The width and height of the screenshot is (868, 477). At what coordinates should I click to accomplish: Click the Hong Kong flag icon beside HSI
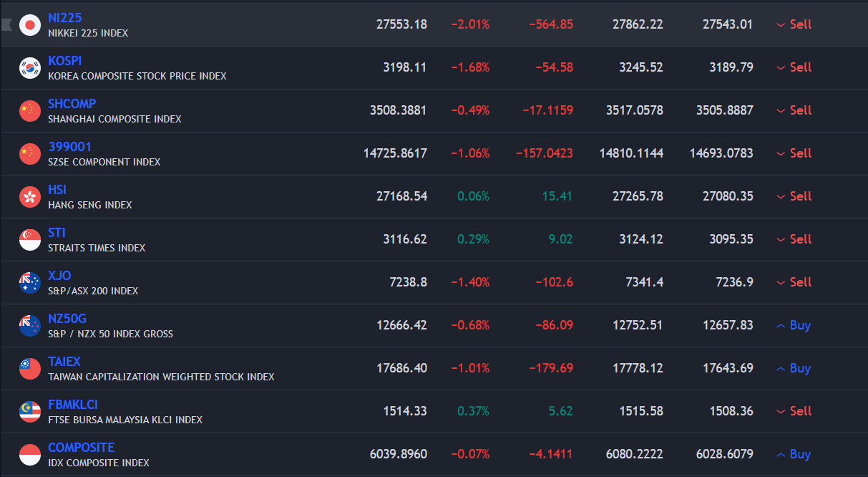point(30,196)
